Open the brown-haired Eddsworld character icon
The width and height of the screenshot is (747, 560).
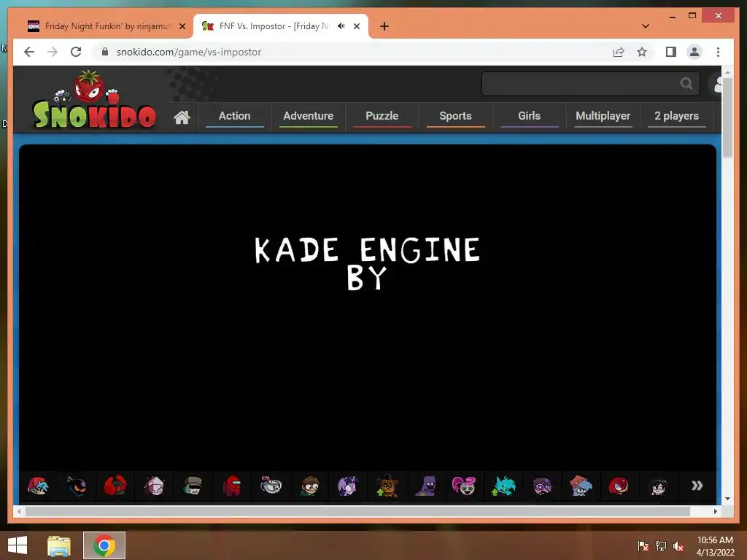309,486
